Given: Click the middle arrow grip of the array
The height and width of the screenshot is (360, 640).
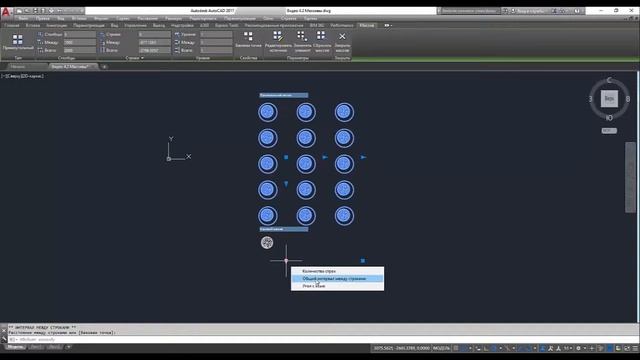Looking at the screenshot, I should click(325, 157).
